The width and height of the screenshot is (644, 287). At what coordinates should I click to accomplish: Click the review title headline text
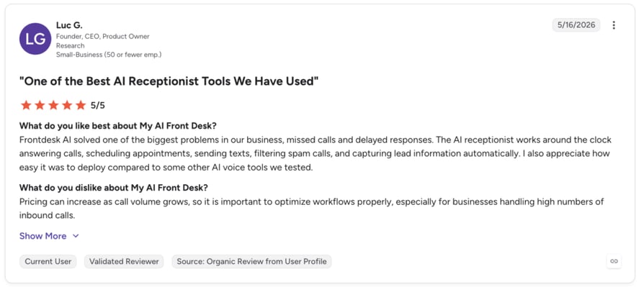tap(169, 81)
